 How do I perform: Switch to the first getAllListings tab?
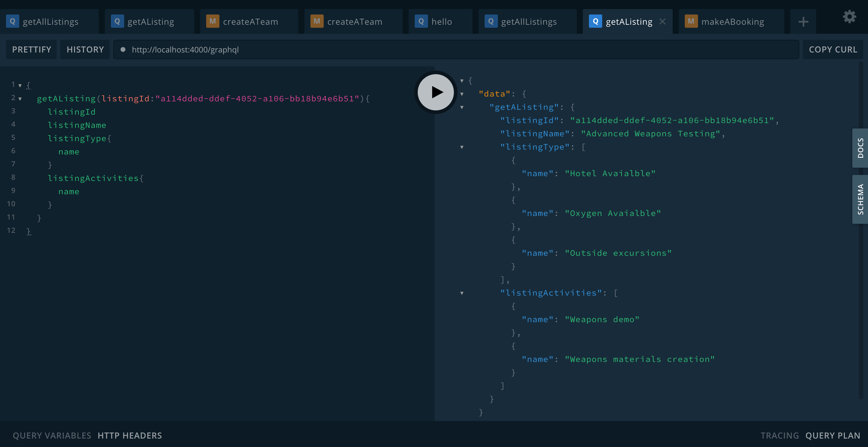click(49, 22)
